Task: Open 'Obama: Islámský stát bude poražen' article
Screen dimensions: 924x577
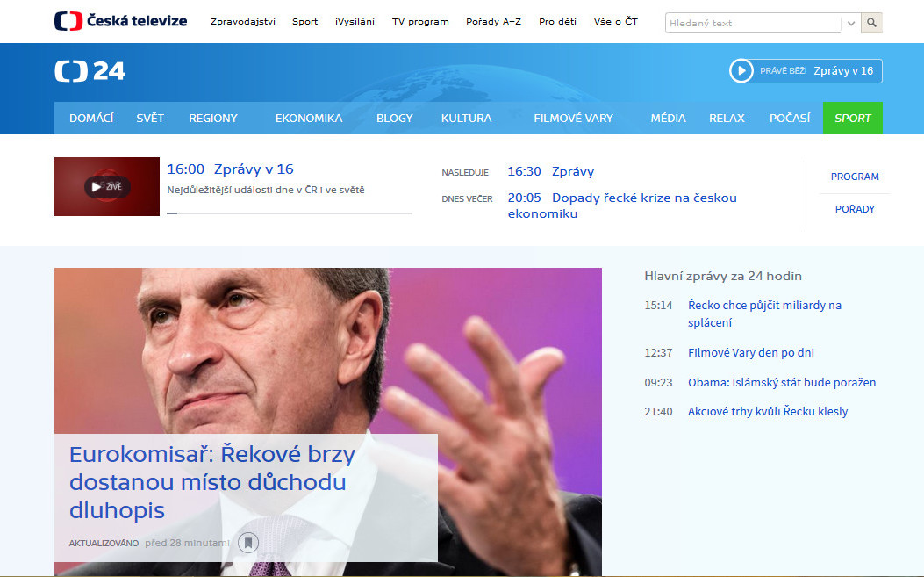Action: click(781, 382)
